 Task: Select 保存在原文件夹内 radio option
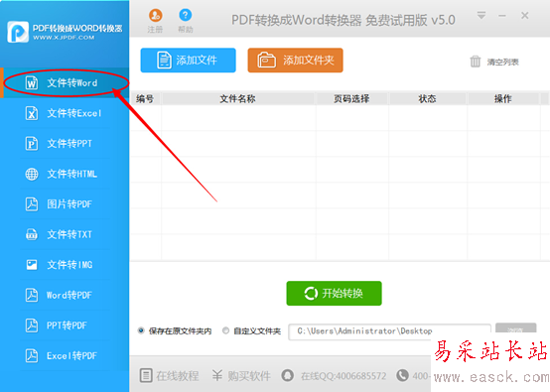tap(141, 330)
